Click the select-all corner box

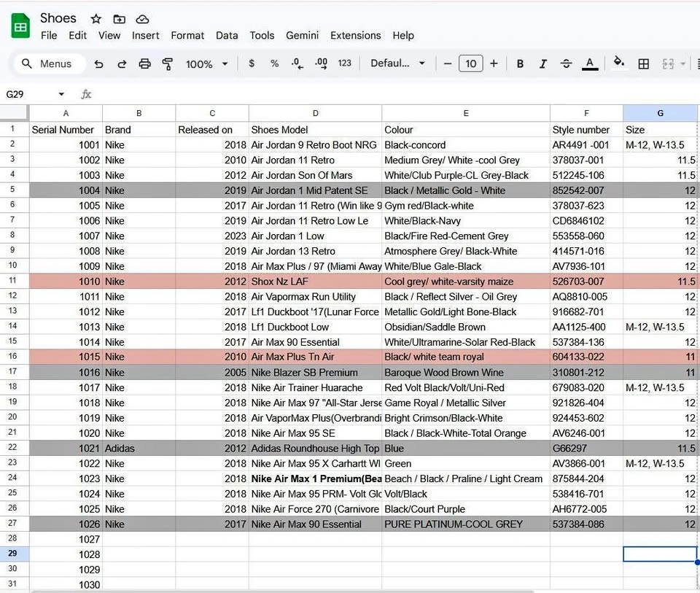15,113
